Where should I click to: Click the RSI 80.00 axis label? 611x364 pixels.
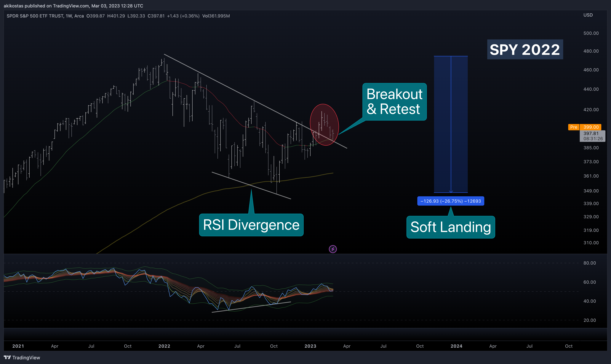tap(589, 263)
